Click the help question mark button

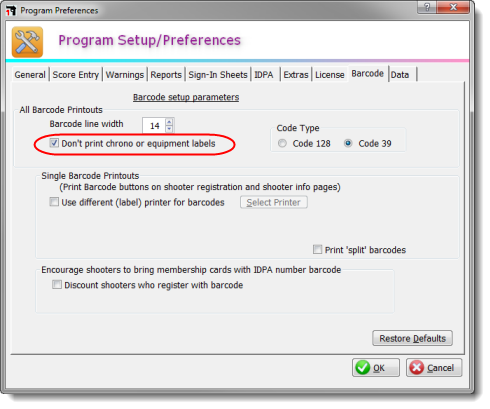[427, 7]
